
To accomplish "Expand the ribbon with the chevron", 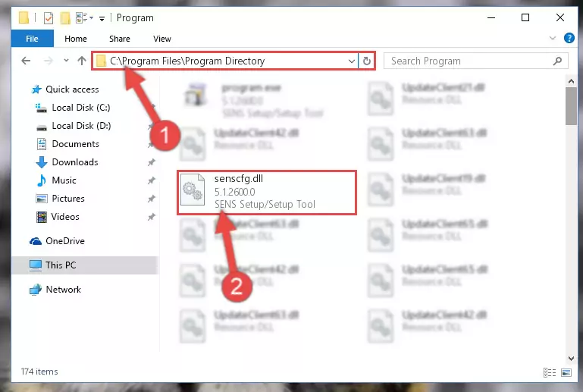I will click(553, 38).
